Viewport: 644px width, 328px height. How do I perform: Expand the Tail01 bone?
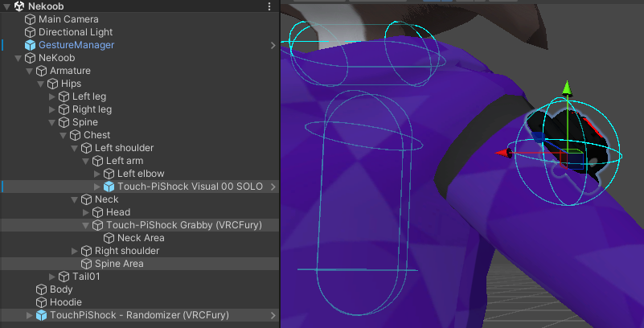click(51, 277)
